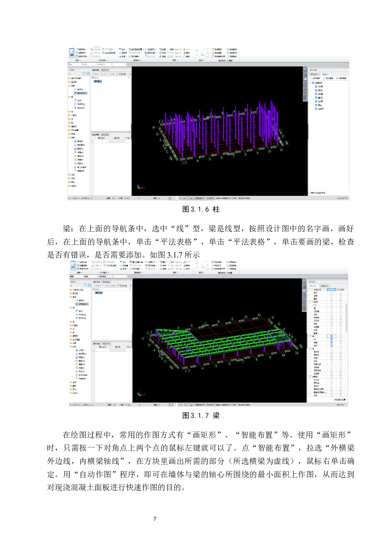Click vertical scrollbar in lower display settings list
Viewport: 392px width, 555px height.
(x=346, y=316)
